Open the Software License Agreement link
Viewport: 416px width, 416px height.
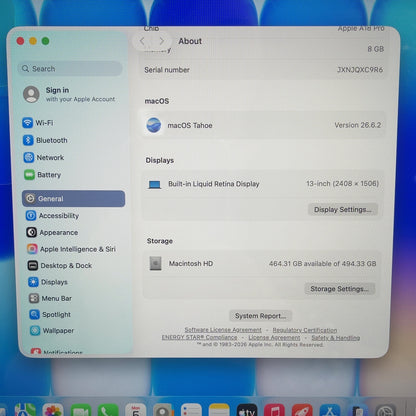click(223, 330)
